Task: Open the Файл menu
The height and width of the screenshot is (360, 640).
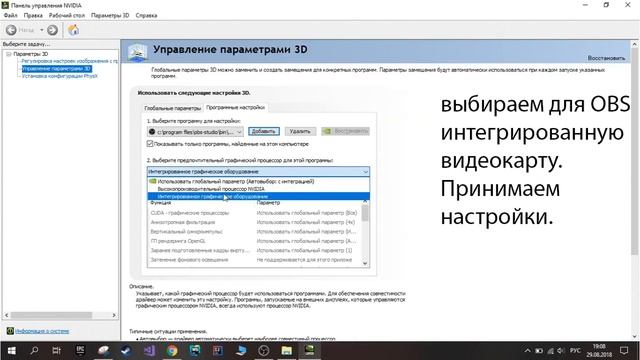Action: [11, 15]
